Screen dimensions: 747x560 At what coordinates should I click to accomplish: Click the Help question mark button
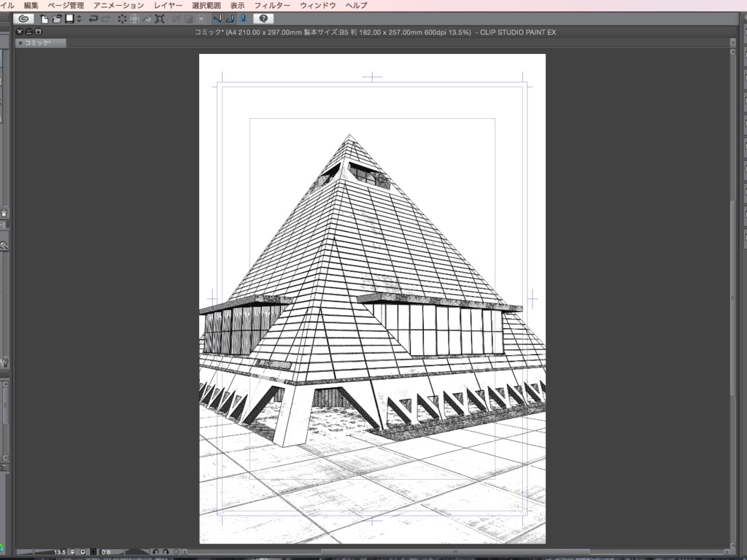click(262, 19)
